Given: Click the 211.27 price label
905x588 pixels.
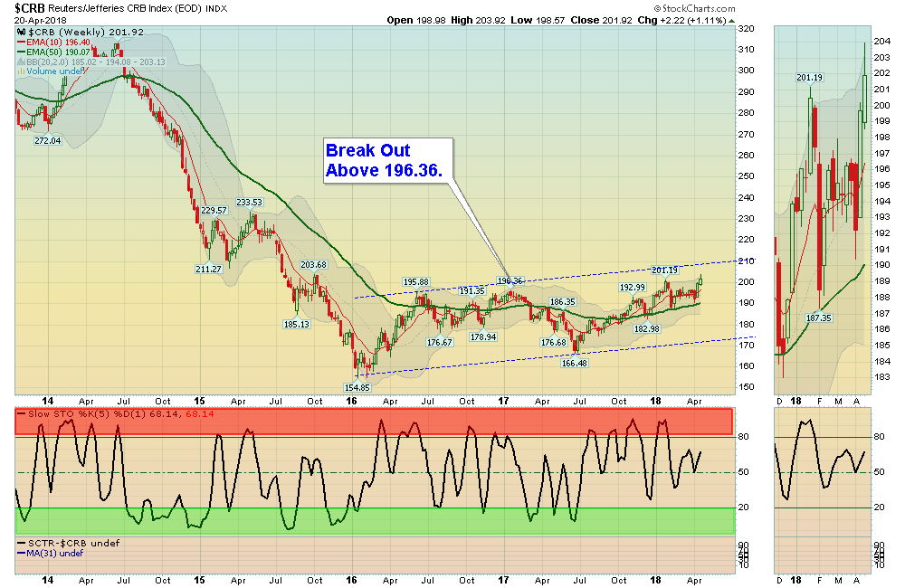Looking at the screenshot, I should pyautogui.click(x=209, y=269).
